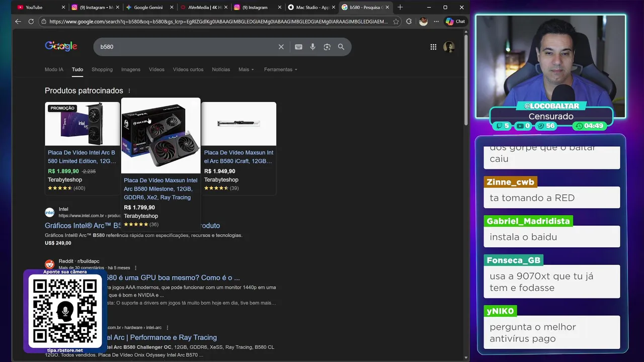Image resolution: width=644 pixels, height=362 pixels.
Task: Open a new browser tab
Action: [x=400, y=8]
